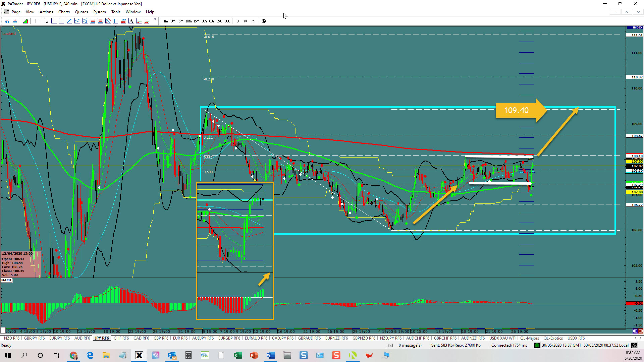Click the expand chart spacing icon
This screenshot has height=362, width=644.
[15, 21]
